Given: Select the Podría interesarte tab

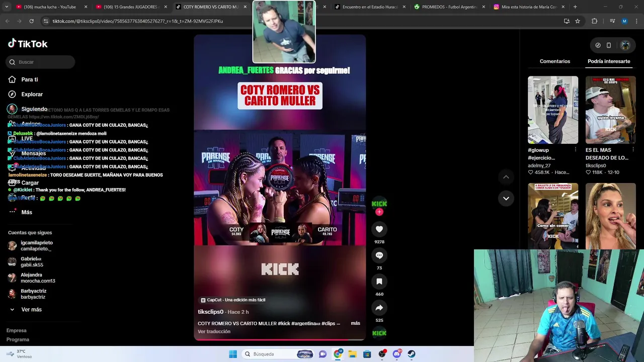Looking at the screenshot, I should [x=609, y=61].
